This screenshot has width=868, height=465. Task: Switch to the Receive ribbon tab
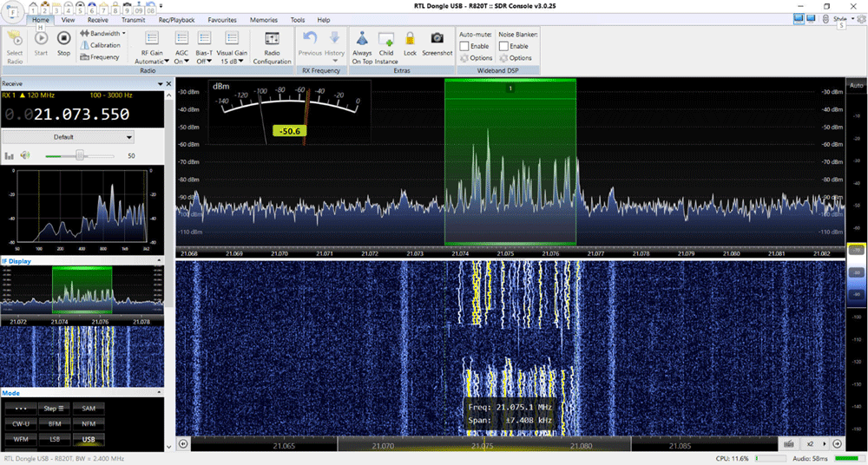[x=97, y=20]
